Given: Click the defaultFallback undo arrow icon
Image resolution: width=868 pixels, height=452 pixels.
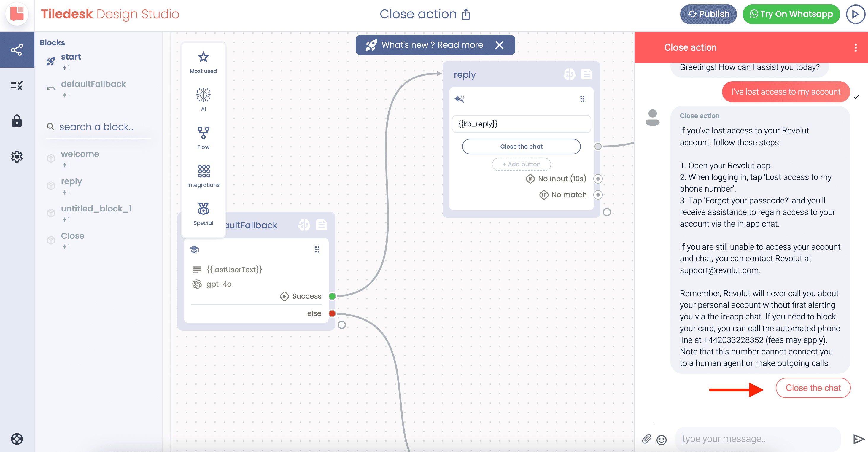Looking at the screenshot, I should tap(51, 88).
